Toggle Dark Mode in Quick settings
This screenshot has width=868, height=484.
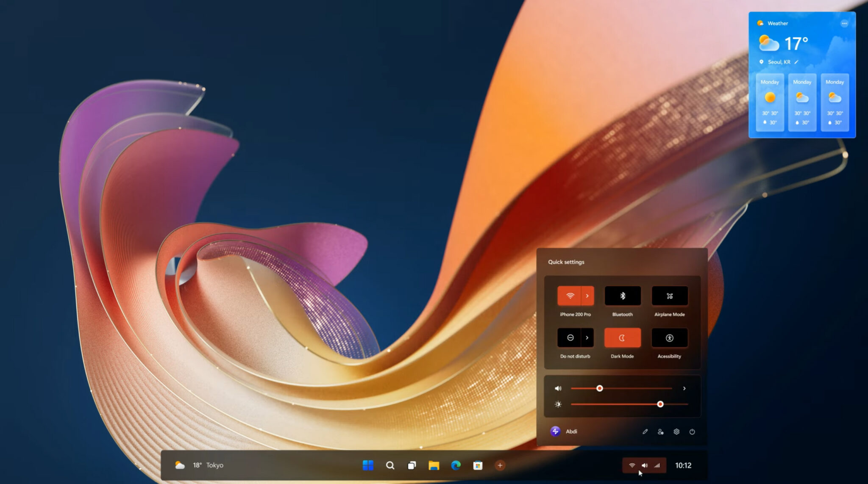click(x=622, y=337)
